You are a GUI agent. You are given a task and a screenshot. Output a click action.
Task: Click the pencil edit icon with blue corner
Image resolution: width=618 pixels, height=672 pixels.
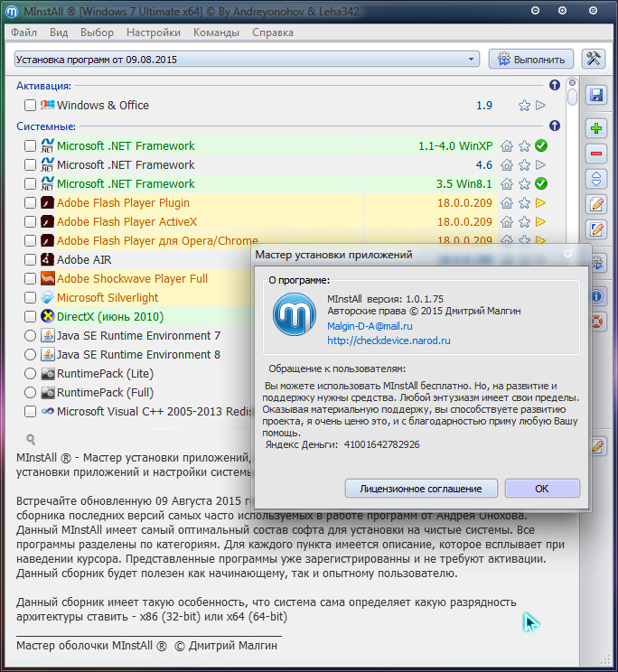click(x=596, y=229)
